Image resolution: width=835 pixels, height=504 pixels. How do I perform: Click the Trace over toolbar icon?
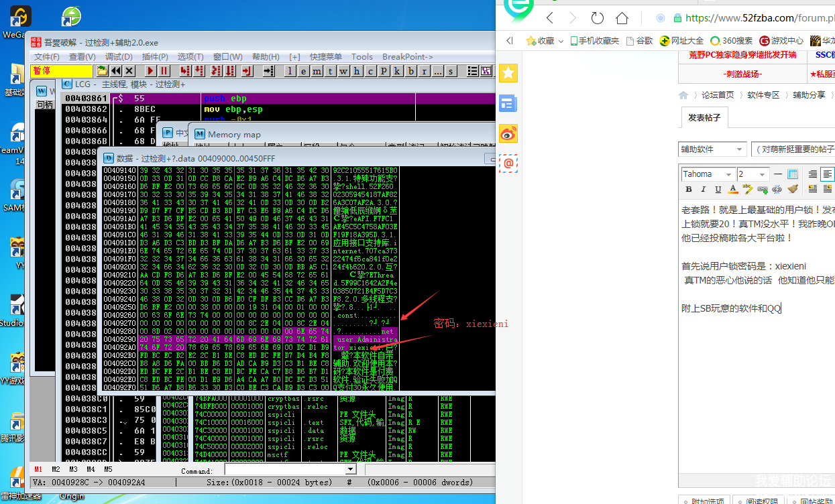pyautogui.click(x=231, y=70)
